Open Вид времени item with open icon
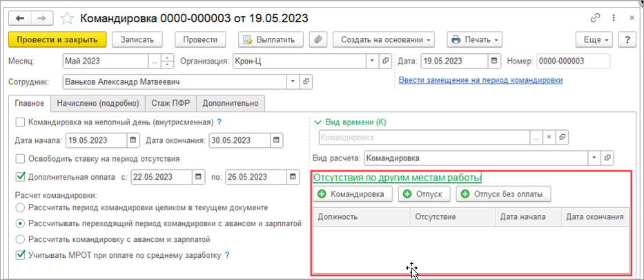This screenshot has width=644, height=280. pos(563,138)
